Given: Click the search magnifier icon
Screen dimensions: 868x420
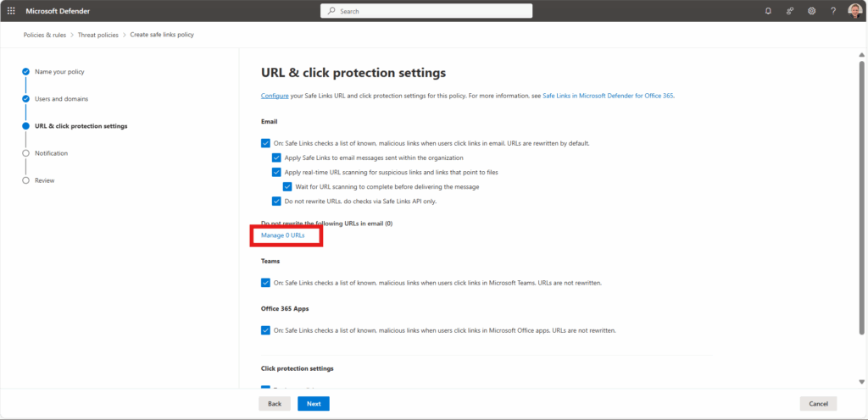Looking at the screenshot, I should 331,11.
